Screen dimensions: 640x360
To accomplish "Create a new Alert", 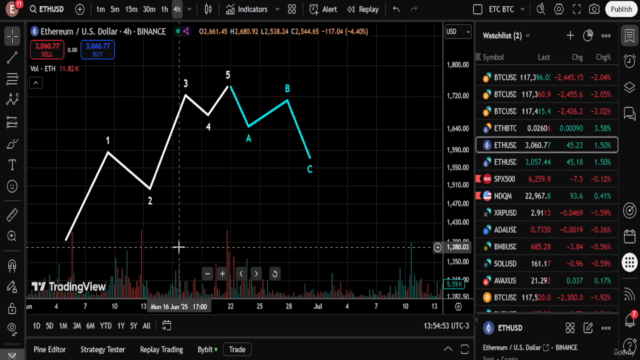I will [323, 9].
